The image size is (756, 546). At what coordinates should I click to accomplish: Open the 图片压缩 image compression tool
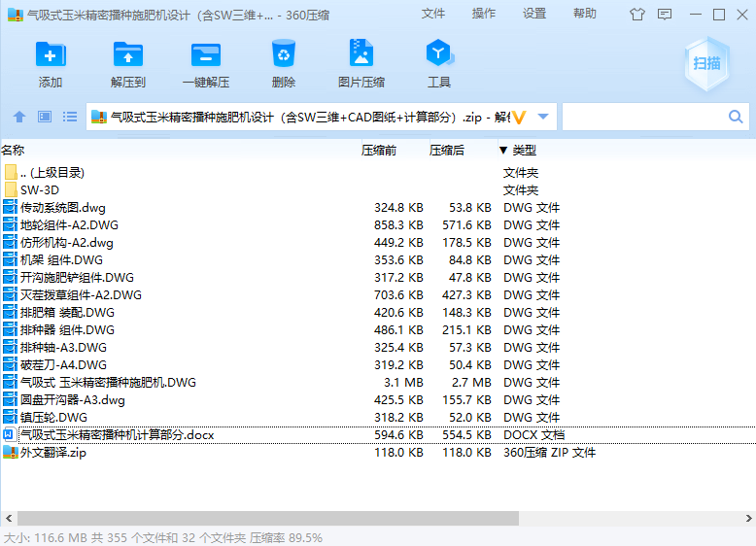point(361,52)
